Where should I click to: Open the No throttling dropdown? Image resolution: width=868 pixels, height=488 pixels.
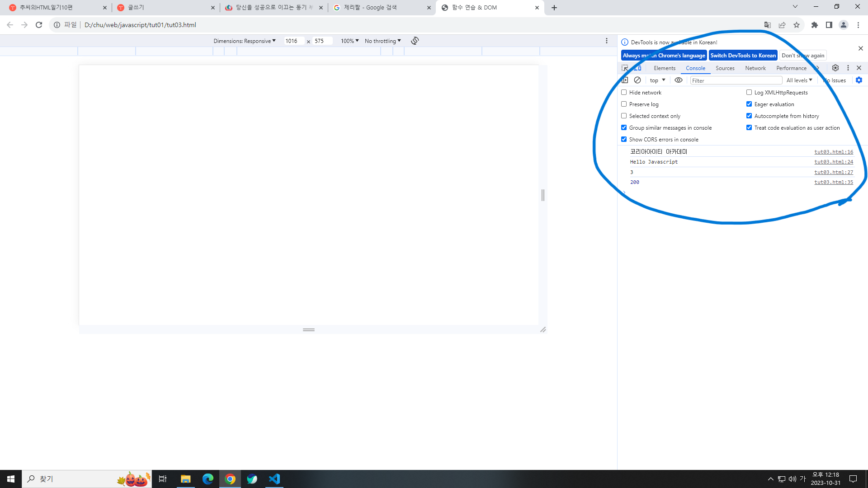click(382, 41)
